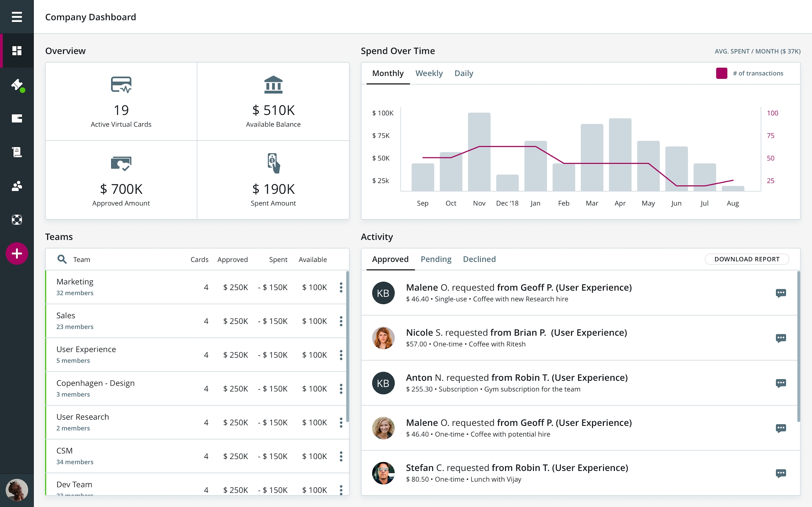This screenshot has height=507, width=812.
Task: Open the receipt scroll icon in sidebar
Action: tap(17, 152)
